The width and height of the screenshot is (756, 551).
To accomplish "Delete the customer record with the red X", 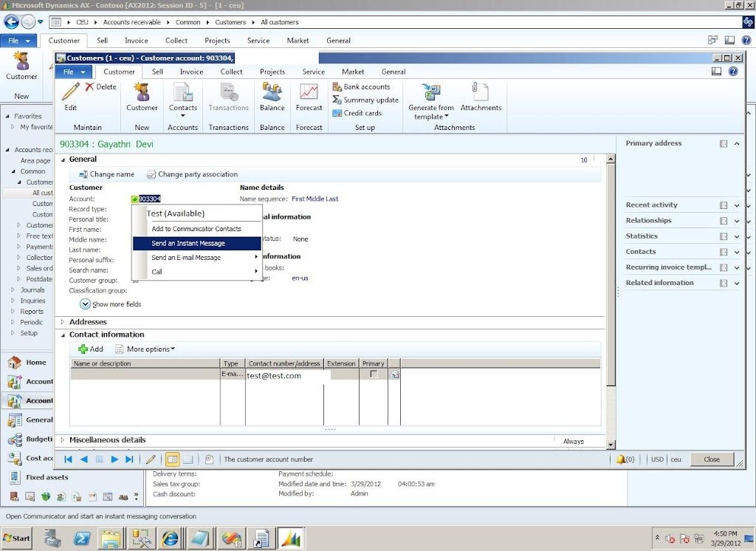I will pyautogui.click(x=100, y=87).
